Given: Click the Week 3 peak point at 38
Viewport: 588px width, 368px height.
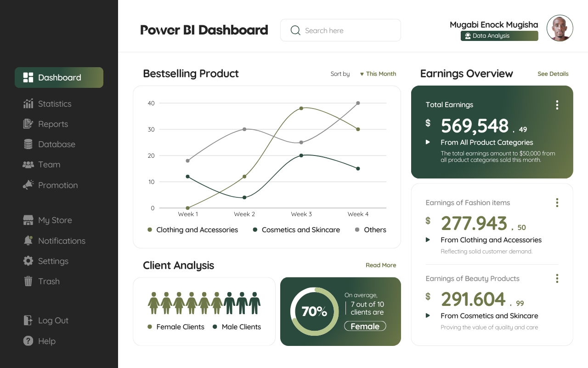Looking at the screenshot, I should click(x=301, y=108).
